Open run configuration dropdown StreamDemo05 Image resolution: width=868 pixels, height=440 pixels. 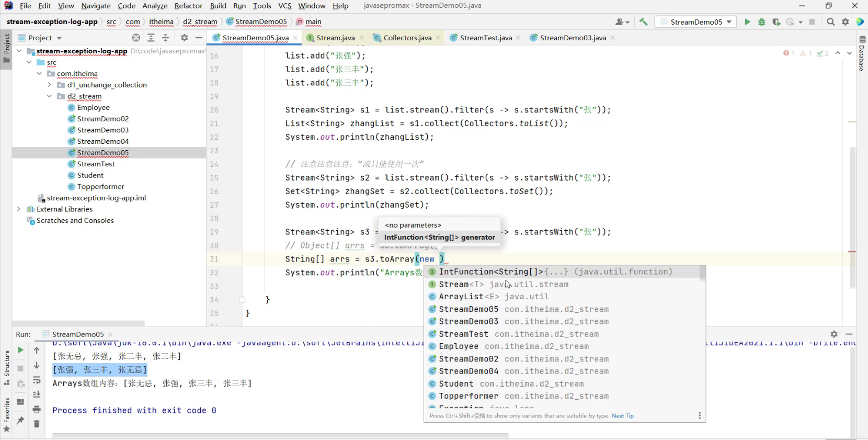click(695, 22)
